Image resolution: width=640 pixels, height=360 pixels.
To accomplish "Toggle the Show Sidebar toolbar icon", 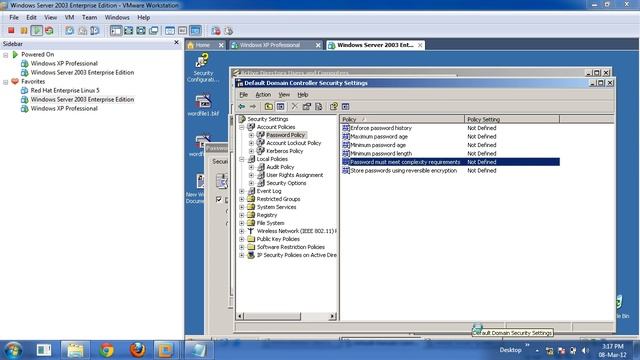I will 116,30.
